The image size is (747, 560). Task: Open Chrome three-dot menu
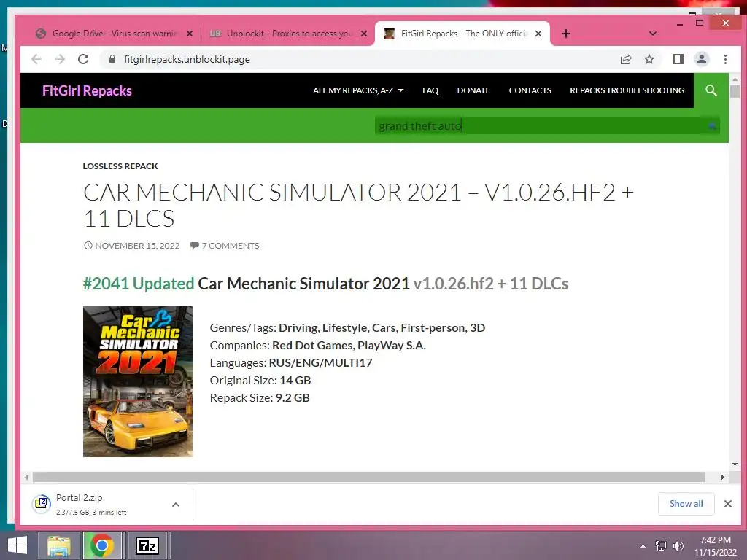point(725,59)
